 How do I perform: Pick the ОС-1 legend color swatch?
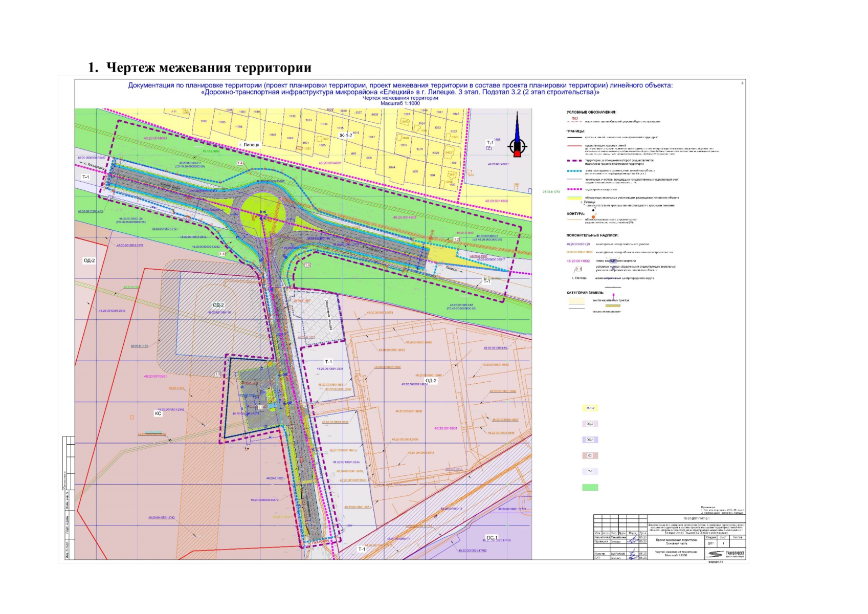pyautogui.click(x=590, y=440)
